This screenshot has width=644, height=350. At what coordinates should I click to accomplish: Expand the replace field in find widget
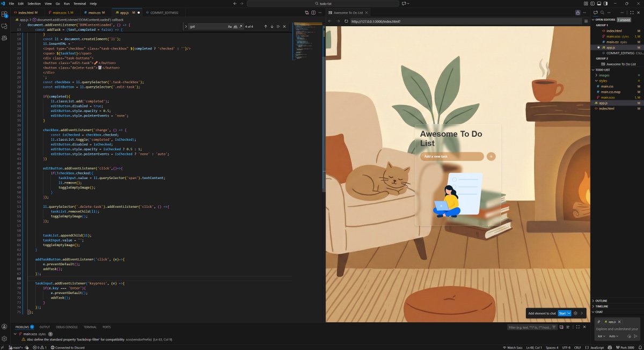tap(186, 26)
